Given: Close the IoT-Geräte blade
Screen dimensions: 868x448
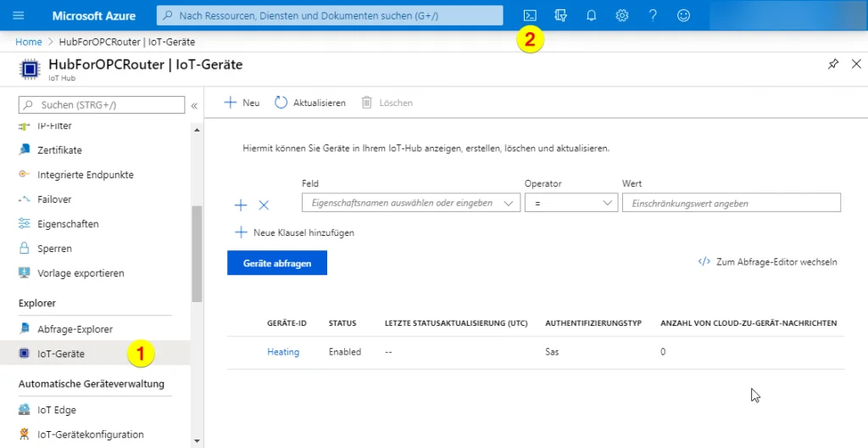Looking at the screenshot, I should (856, 64).
